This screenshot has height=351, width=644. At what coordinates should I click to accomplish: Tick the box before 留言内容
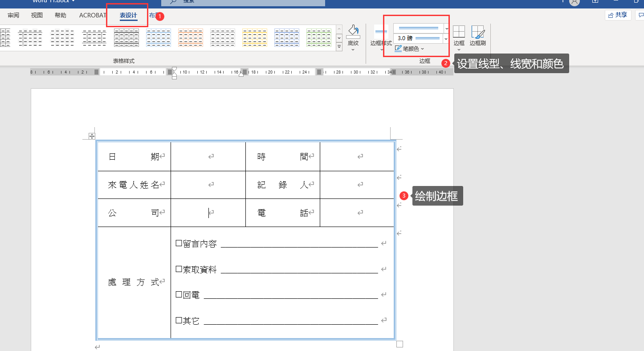click(179, 244)
